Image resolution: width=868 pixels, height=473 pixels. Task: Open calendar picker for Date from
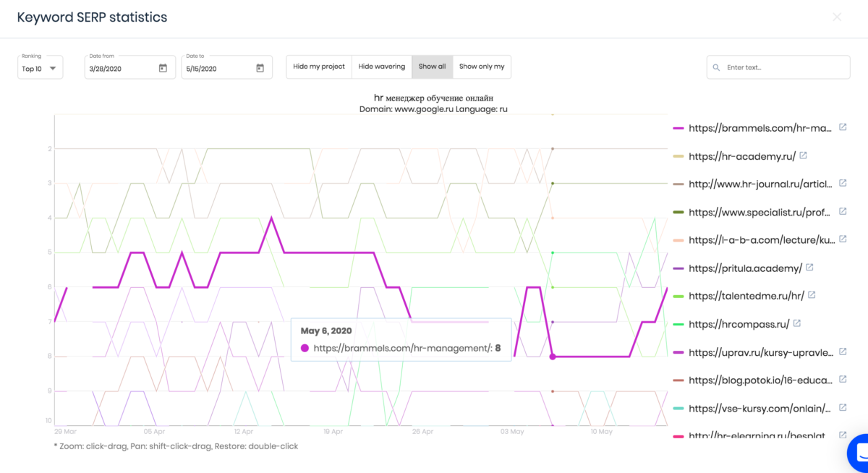pyautogui.click(x=163, y=68)
